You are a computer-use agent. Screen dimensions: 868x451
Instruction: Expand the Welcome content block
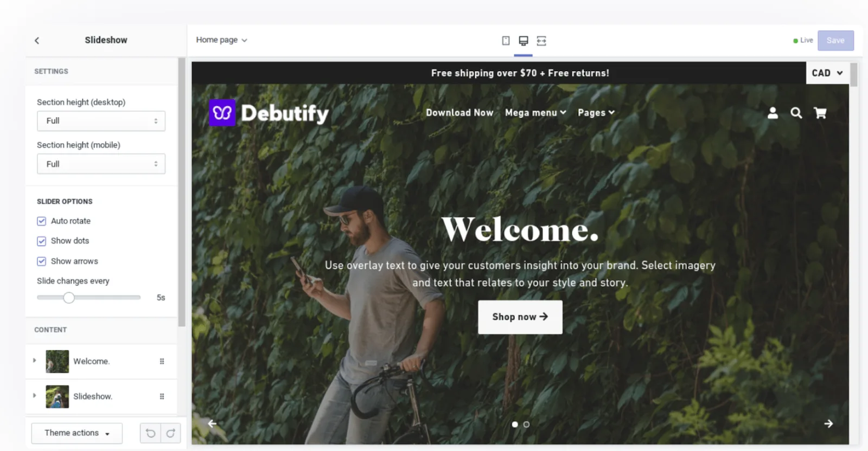34,360
